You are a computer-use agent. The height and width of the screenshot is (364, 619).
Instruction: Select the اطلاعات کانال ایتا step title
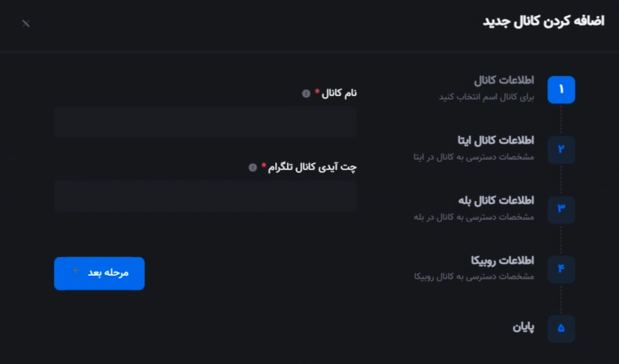pos(496,140)
